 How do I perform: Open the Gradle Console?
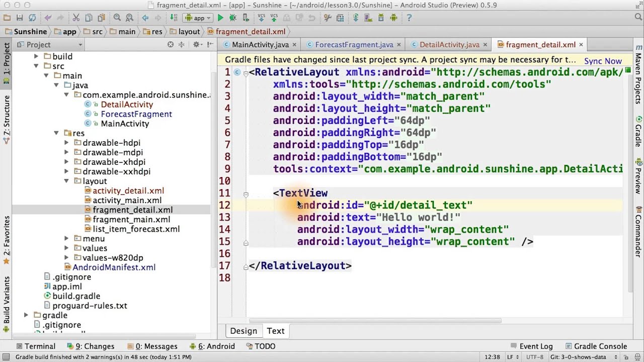coord(596,346)
